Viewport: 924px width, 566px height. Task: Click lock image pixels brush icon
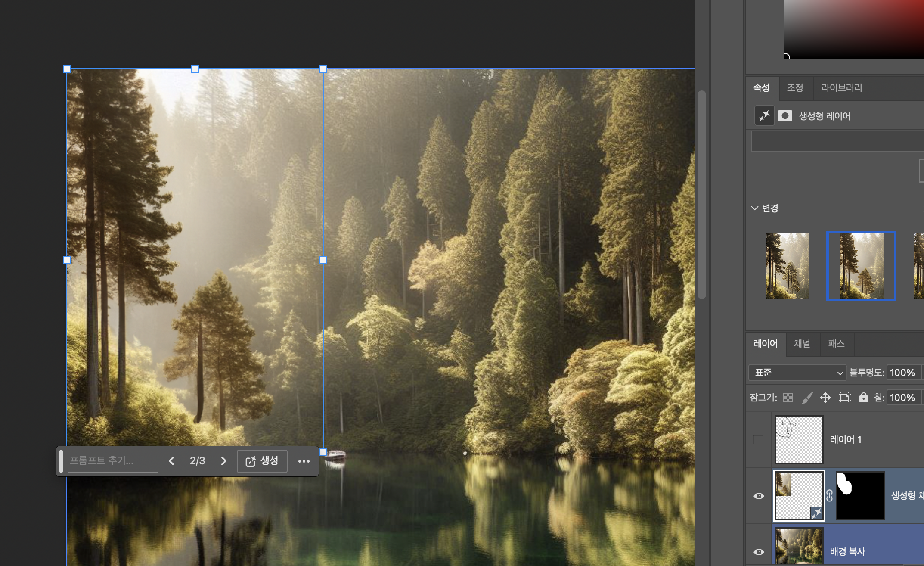point(807,398)
